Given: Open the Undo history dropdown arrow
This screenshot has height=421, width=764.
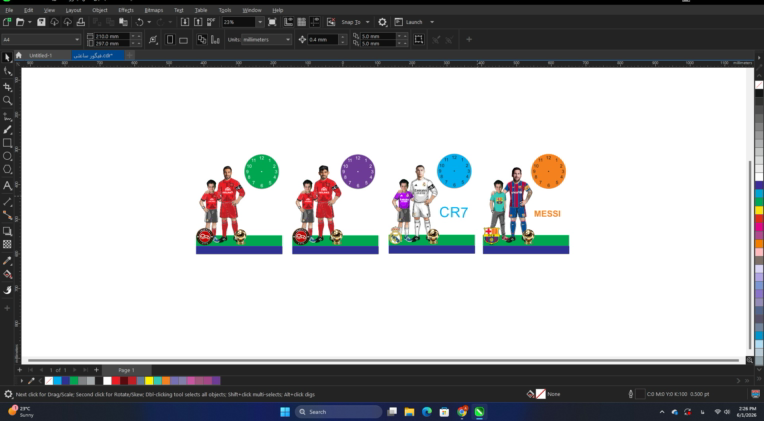Looking at the screenshot, I should click(x=149, y=22).
